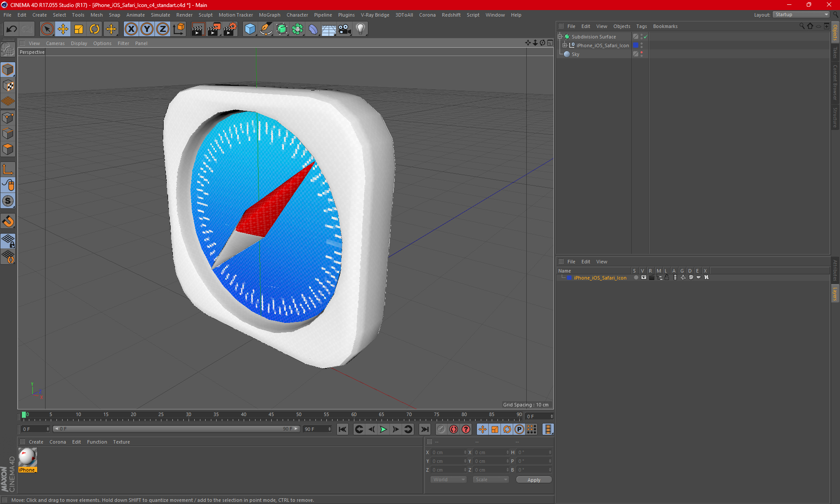Screen dimensions: 840x504
Task: Collapse the Subdivision Surface tree item
Action: tap(560, 37)
